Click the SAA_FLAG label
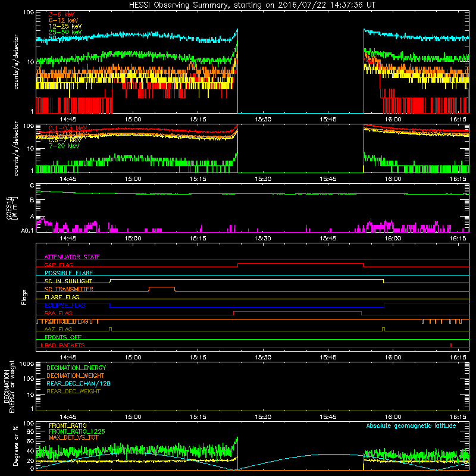This screenshot has width=476, height=476. (x=58, y=313)
